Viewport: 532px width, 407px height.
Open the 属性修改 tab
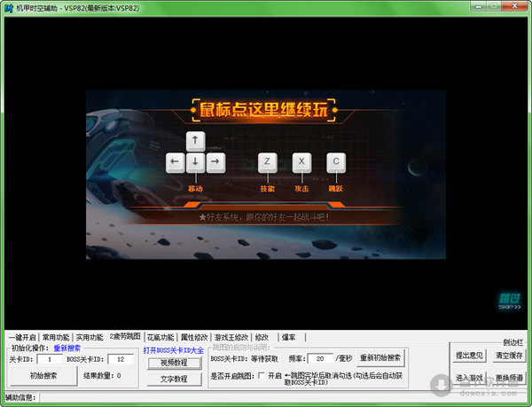click(194, 337)
